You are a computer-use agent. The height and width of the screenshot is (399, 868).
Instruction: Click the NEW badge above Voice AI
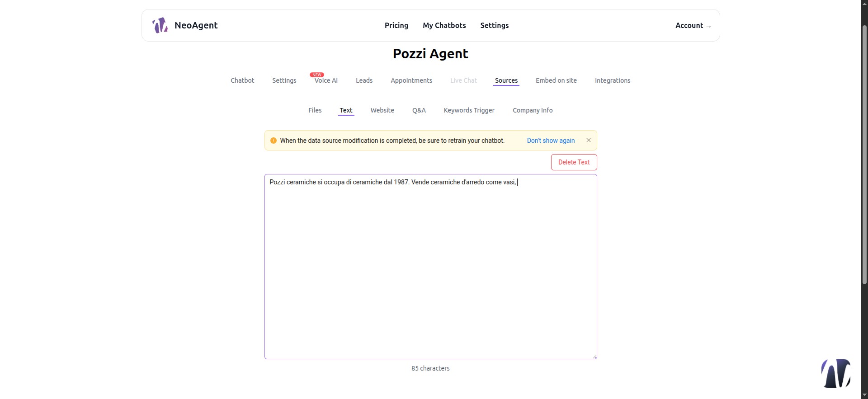coord(316,75)
